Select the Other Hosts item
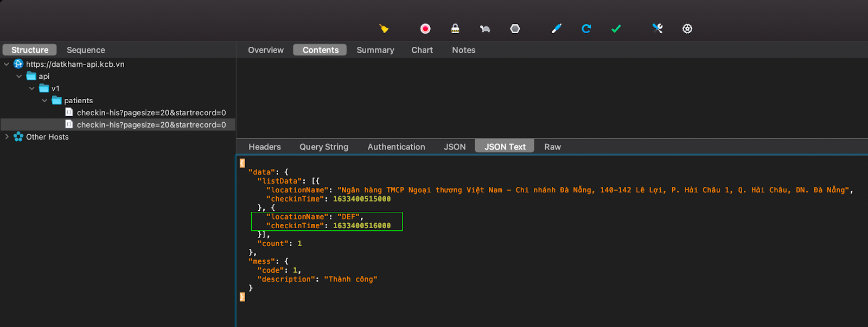 47,137
